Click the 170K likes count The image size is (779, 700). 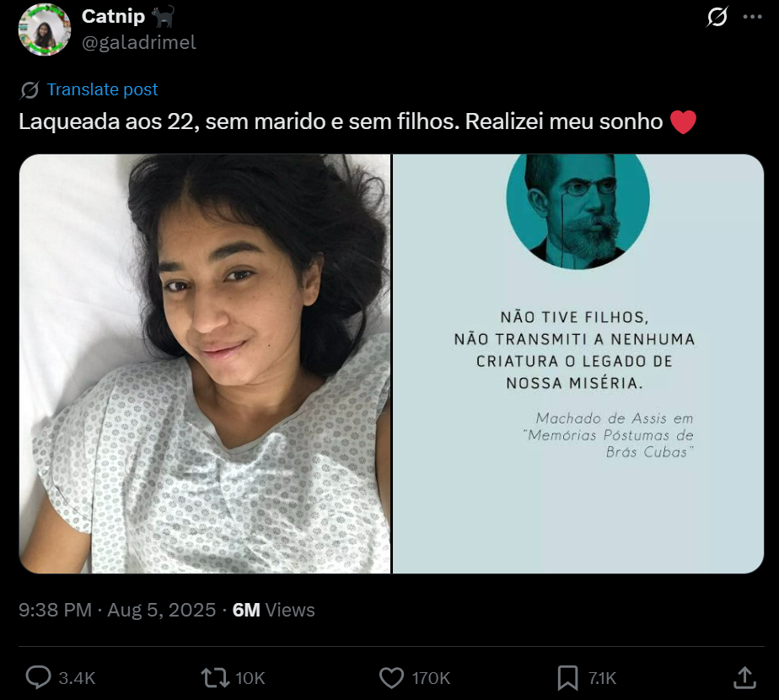click(431, 678)
